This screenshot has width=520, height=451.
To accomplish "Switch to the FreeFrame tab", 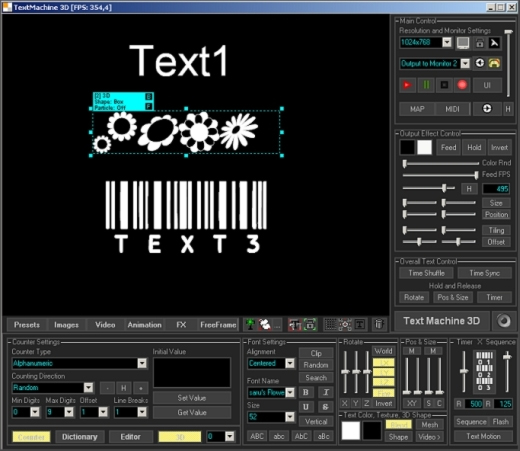I will click(218, 325).
